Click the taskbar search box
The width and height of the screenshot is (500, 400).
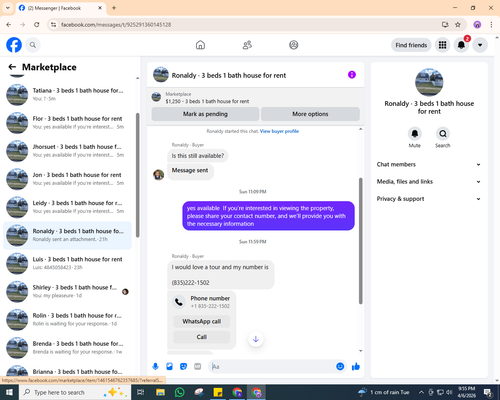tap(74, 392)
